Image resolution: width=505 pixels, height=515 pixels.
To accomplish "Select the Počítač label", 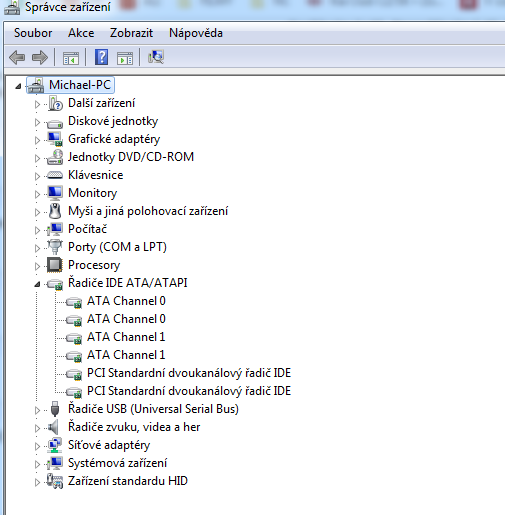I will coord(87,229).
